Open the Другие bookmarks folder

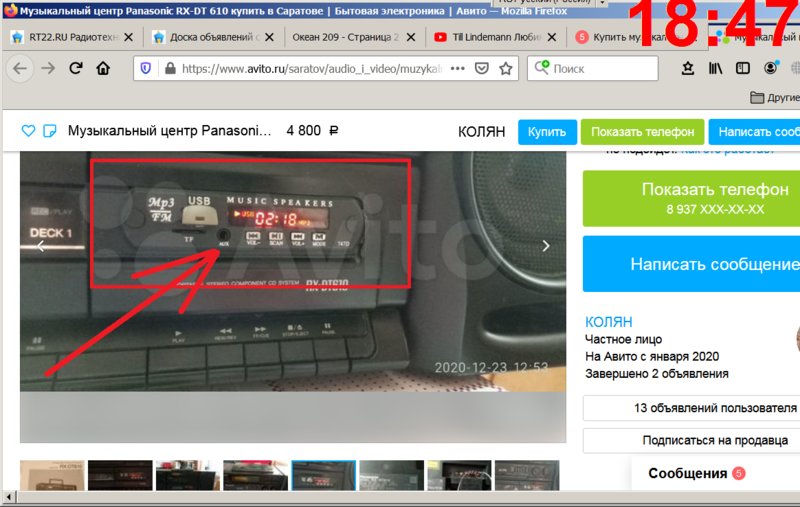click(x=774, y=97)
